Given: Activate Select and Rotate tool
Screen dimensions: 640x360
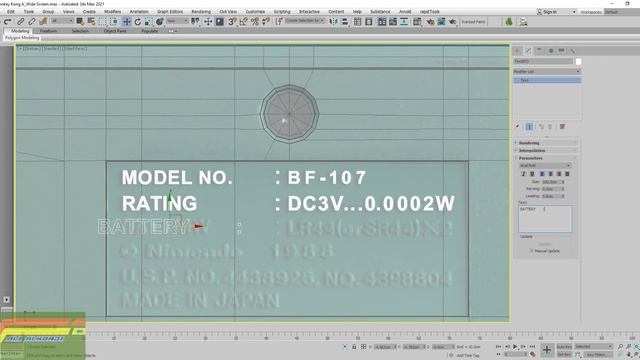Looking at the screenshot, I should point(138,21).
